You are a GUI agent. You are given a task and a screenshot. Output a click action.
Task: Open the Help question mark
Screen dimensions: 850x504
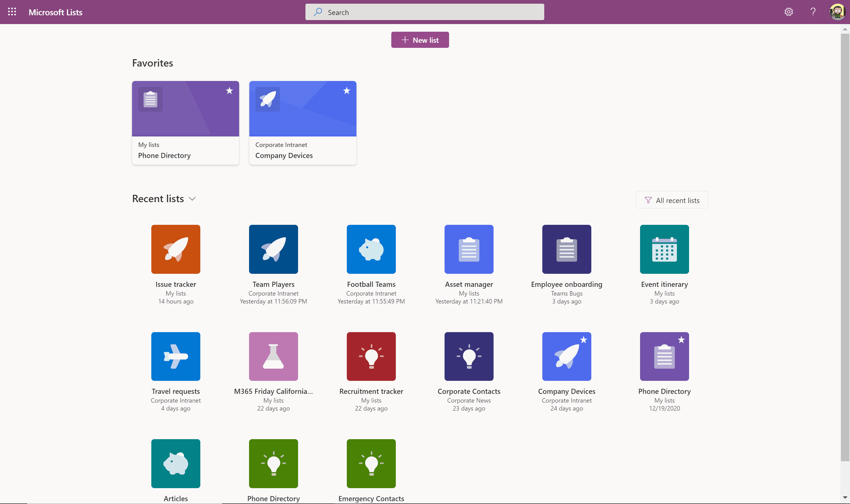tap(813, 12)
